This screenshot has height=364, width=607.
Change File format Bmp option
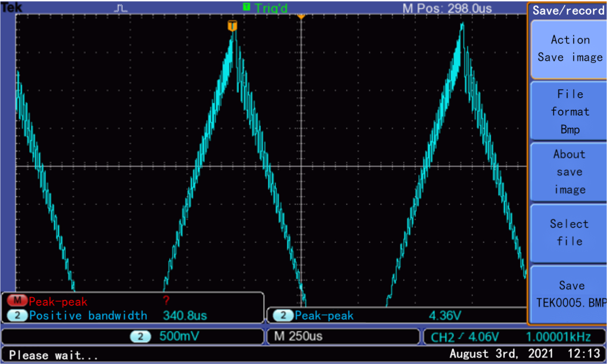point(569,112)
